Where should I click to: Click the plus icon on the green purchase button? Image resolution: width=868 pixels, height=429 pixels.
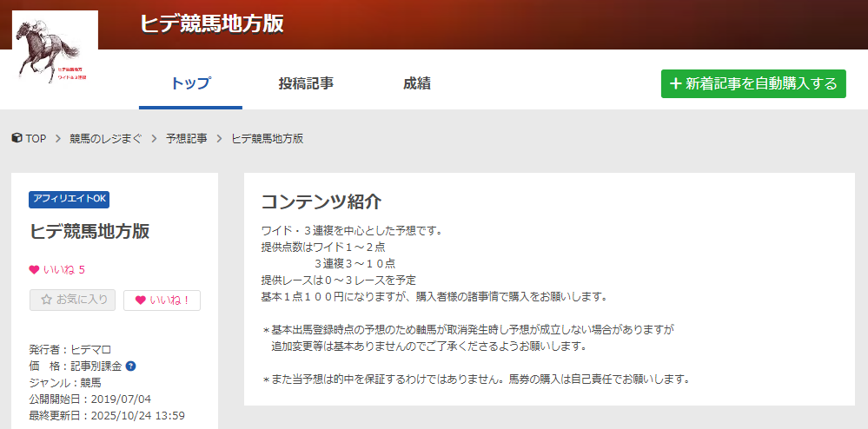[675, 84]
